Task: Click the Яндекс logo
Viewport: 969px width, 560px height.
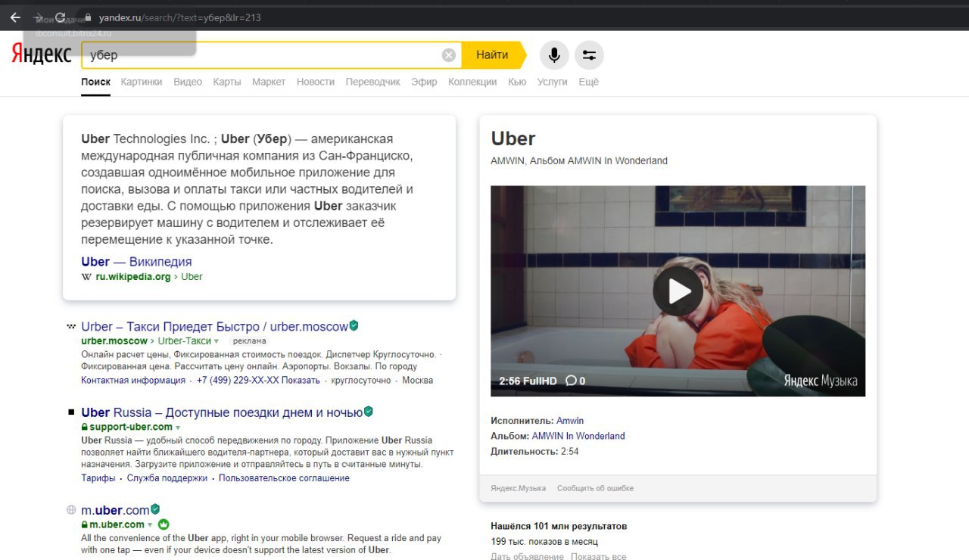Action: [x=41, y=54]
